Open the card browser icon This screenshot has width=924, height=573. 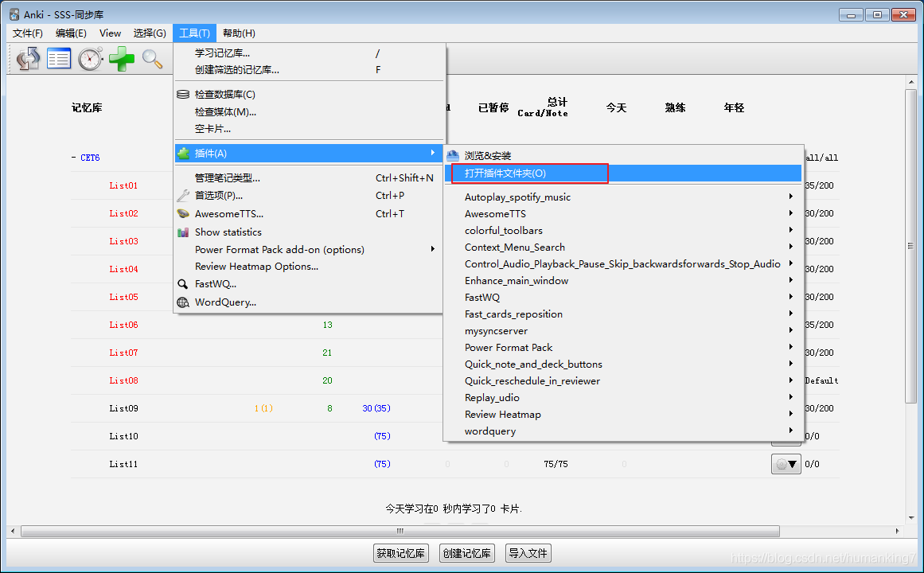[58, 58]
